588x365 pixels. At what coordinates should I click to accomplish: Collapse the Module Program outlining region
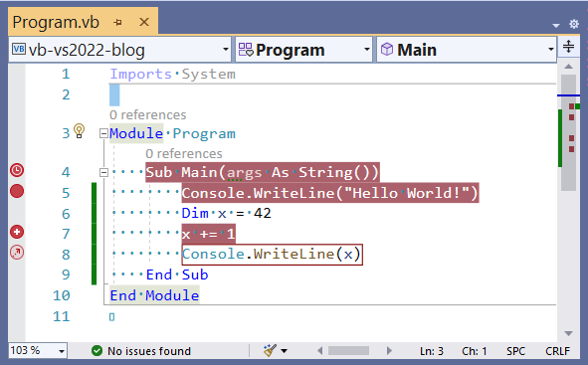pyautogui.click(x=103, y=133)
